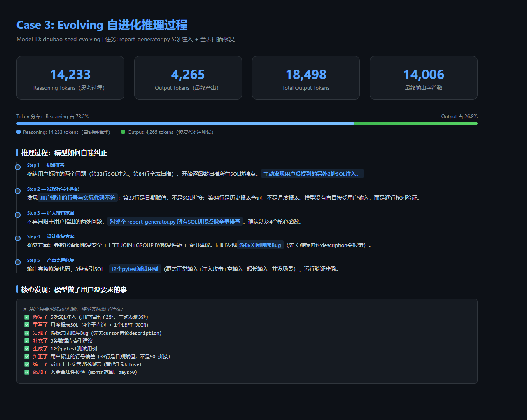Image resolution: width=527 pixels, height=420 pixels.
Task: Click the highlight 12个pytest测试用例
Action: [x=135, y=269]
